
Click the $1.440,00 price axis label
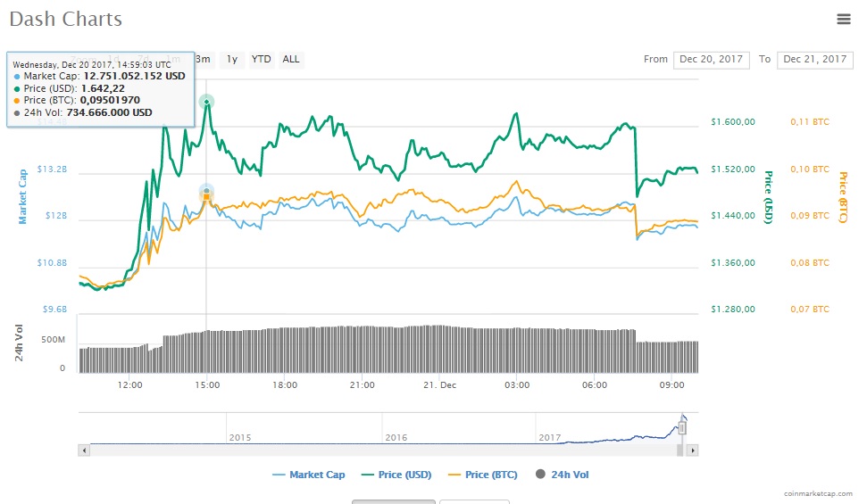point(733,216)
